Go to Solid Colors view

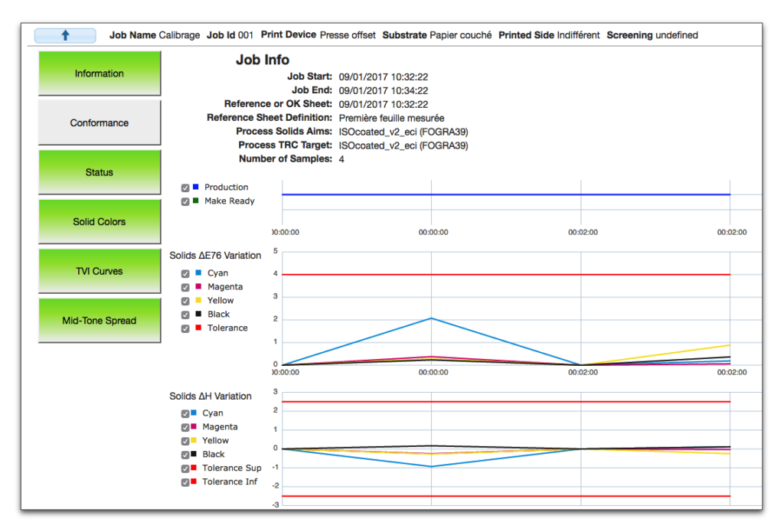coord(100,222)
